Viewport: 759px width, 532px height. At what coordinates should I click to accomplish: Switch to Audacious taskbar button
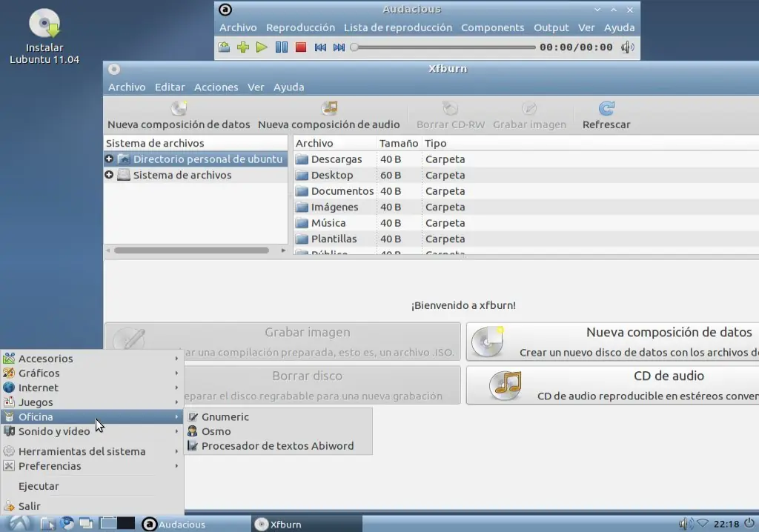click(x=195, y=524)
